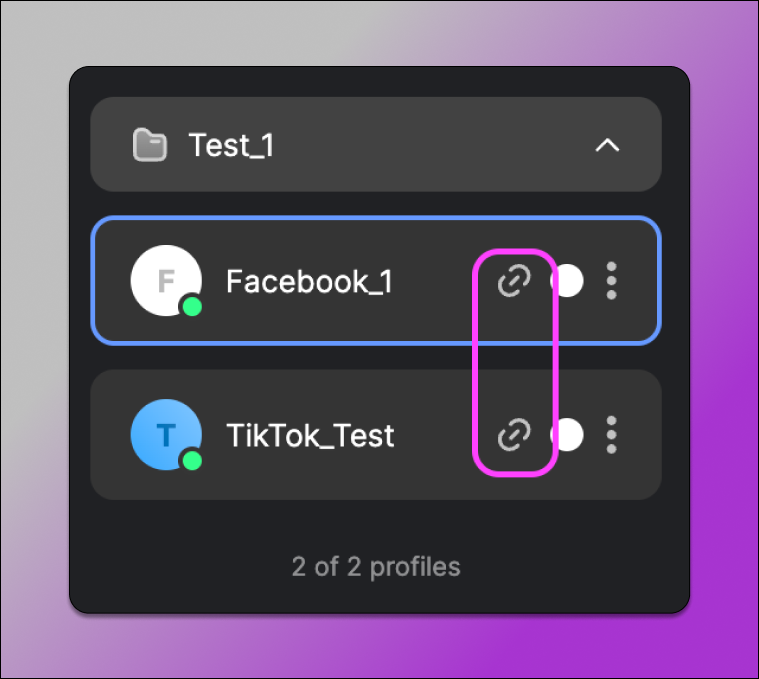Select the Facebook_1 profile name

pyautogui.click(x=309, y=282)
